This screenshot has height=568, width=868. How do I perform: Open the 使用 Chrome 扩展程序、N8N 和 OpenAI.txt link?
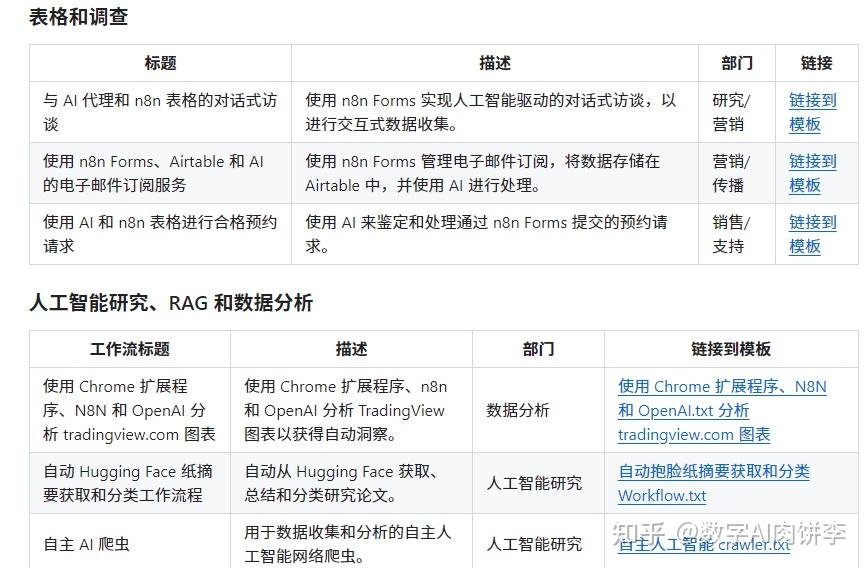pyautogui.click(x=722, y=410)
